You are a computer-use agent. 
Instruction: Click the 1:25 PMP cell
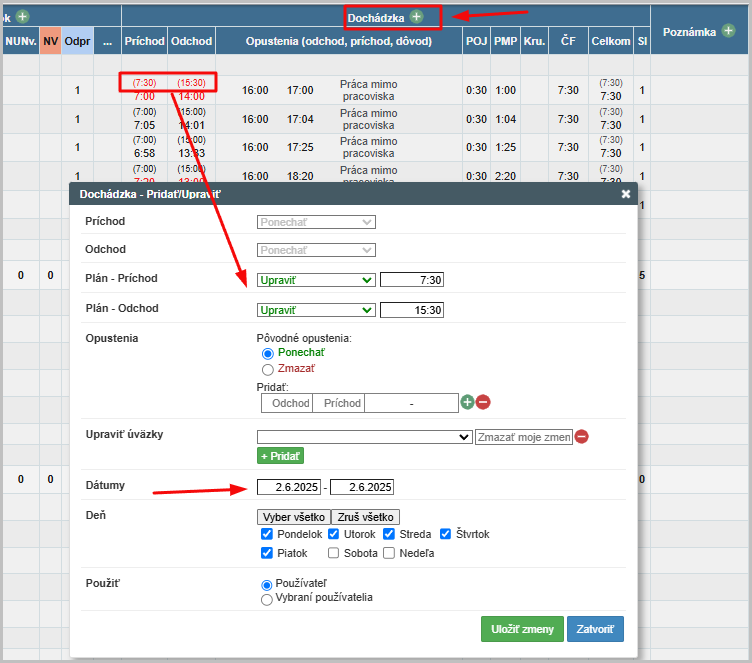pyautogui.click(x=505, y=147)
